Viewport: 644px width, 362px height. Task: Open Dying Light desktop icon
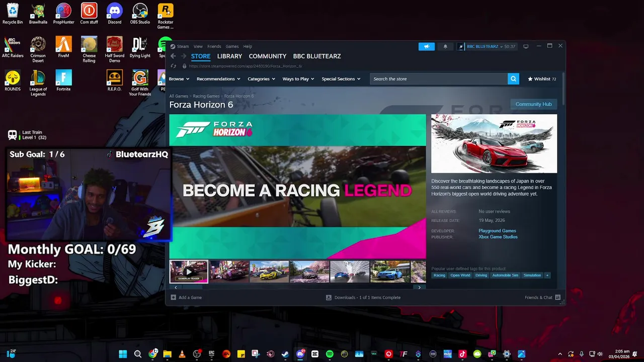click(x=140, y=47)
